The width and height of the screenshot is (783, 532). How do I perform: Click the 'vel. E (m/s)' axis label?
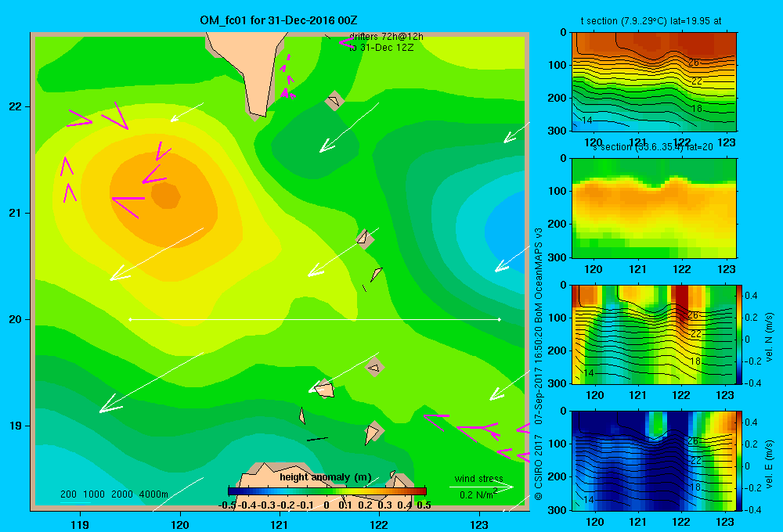click(x=769, y=464)
